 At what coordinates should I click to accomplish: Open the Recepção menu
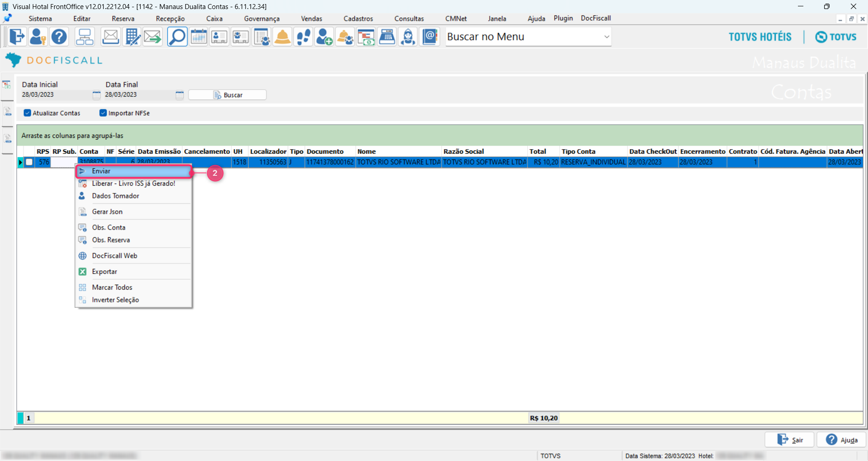point(170,19)
